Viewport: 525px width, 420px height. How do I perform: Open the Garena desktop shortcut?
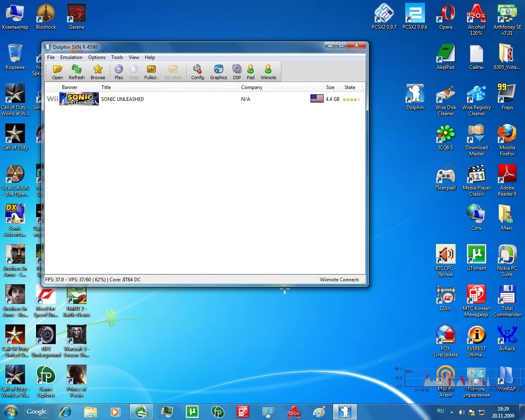tap(76, 17)
